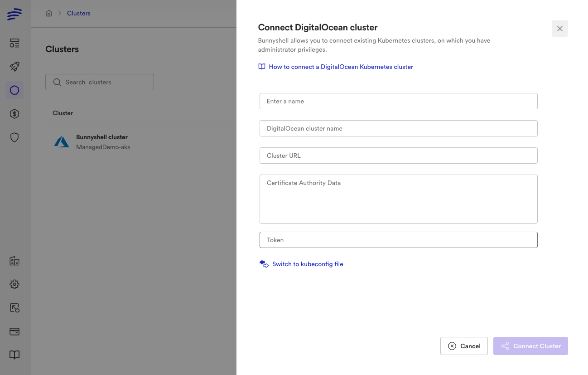588x375 pixels.
Task: Open the dollar cost sidebar icon
Action: coord(14,114)
